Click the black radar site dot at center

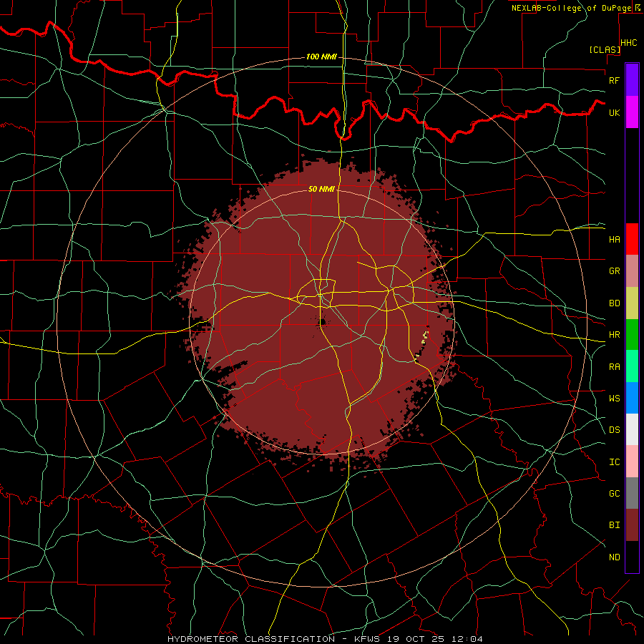pyautogui.click(x=323, y=322)
